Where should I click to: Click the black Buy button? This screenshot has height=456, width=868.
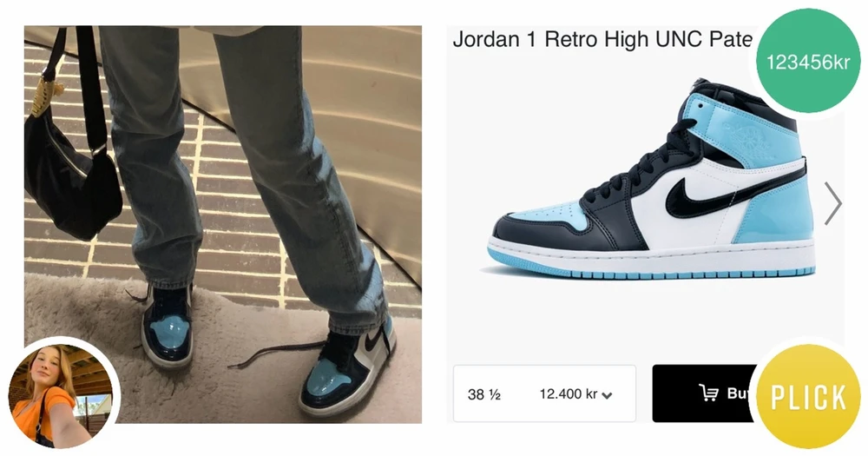click(x=705, y=393)
